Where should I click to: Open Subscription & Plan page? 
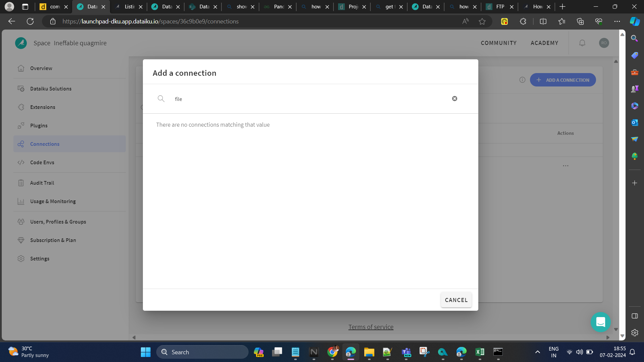[x=69, y=240]
